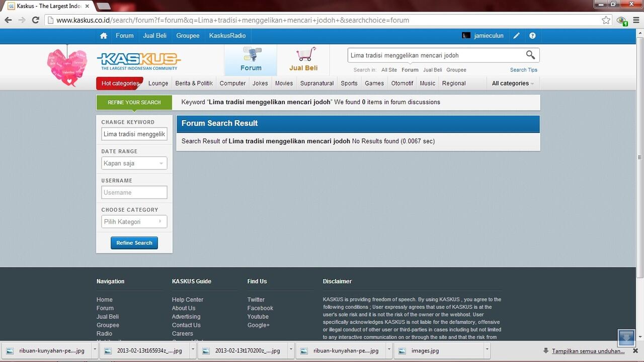Click the Refine Your Search green label

coord(134,103)
